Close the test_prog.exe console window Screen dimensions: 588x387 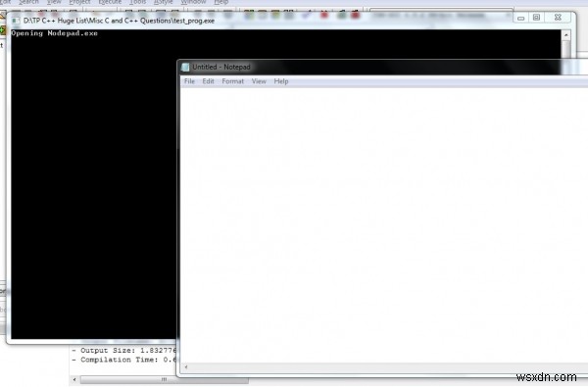point(558,18)
